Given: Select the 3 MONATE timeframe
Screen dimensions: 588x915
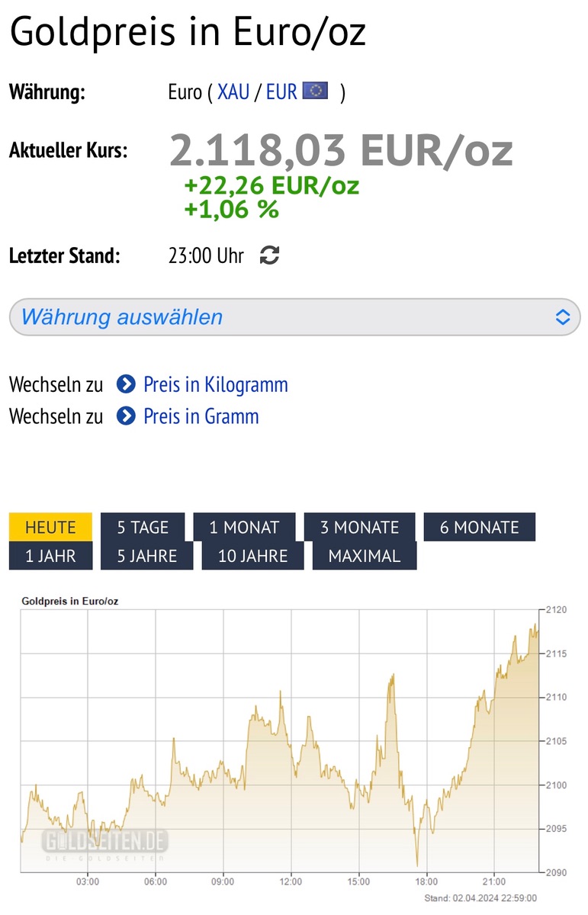Looking at the screenshot, I should pos(359,527).
